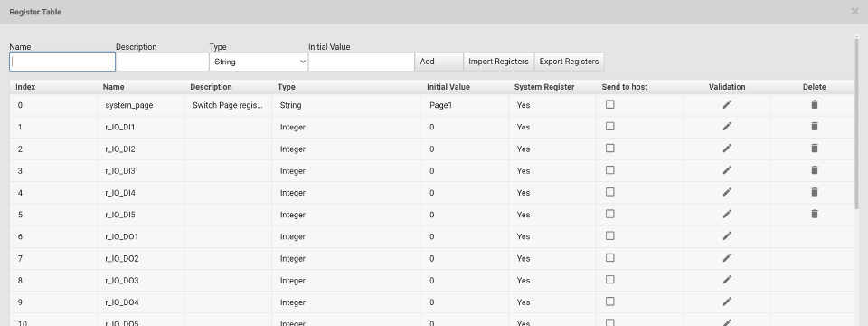
Task: Delete the r_IO_DI3 register
Action: click(815, 170)
